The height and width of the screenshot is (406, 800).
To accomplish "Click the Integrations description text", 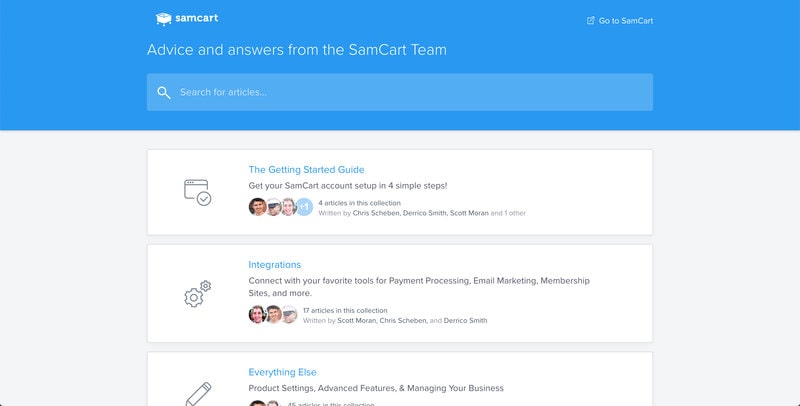I will [x=419, y=287].
